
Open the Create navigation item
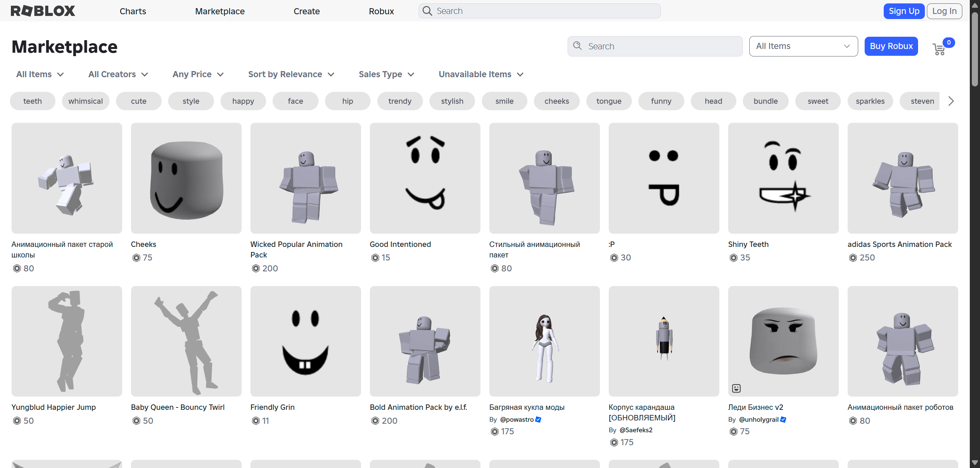tap(307, 12)
